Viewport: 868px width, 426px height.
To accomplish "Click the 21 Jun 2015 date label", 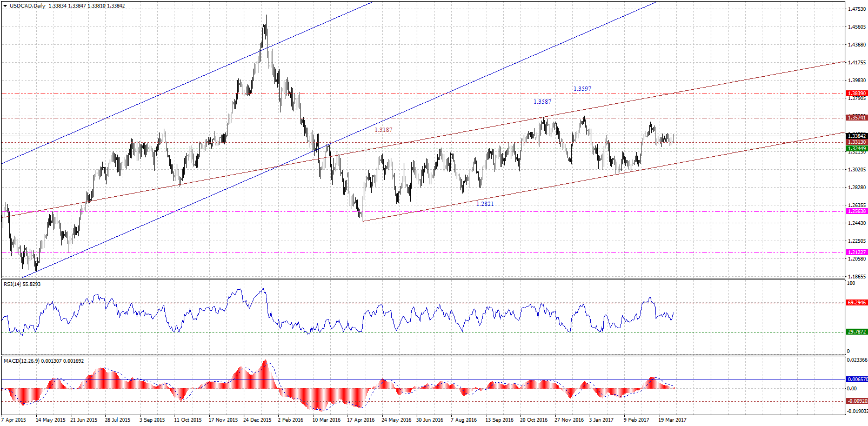I will [x=84, y=420].
